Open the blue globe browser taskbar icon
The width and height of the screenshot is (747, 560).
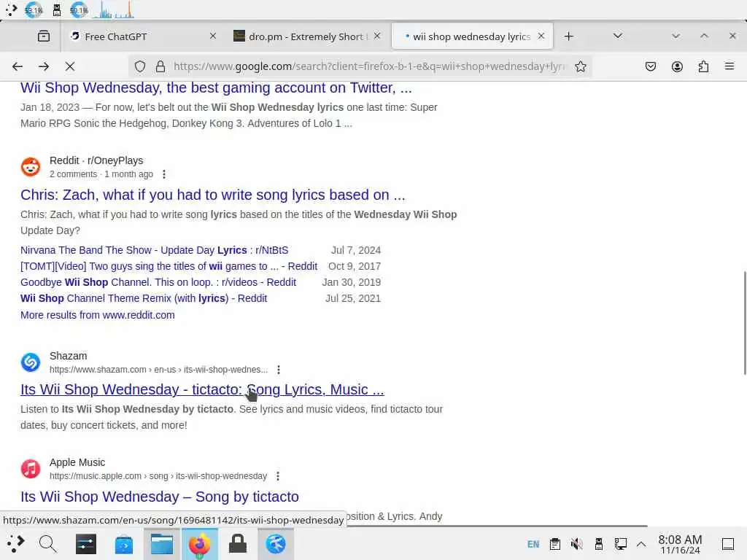click(x=275, y=544)
